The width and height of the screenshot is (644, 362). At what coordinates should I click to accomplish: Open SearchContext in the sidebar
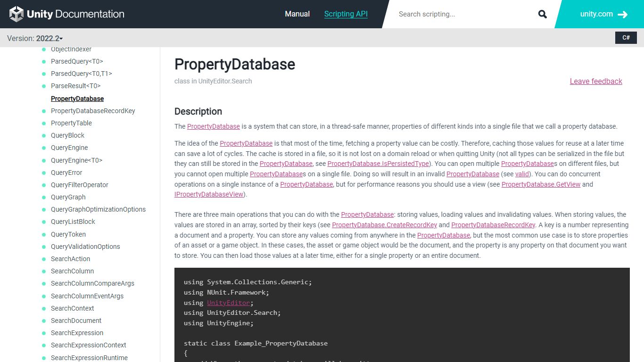point(73,308)
